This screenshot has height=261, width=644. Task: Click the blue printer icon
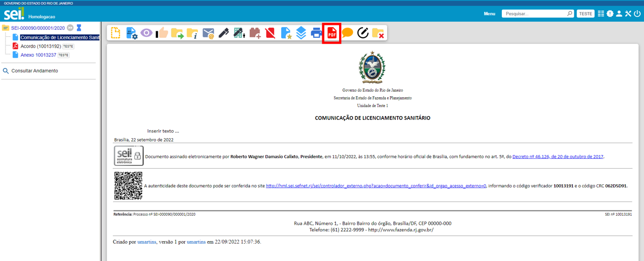[x=316, y=34]
